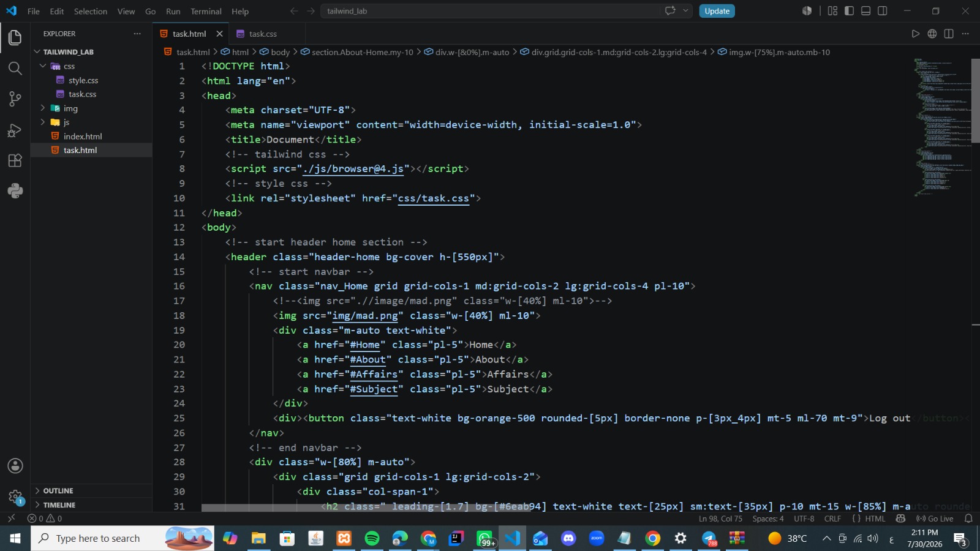Open the Help menu
This screenshot has width=980, height=551.
point(240,11)
